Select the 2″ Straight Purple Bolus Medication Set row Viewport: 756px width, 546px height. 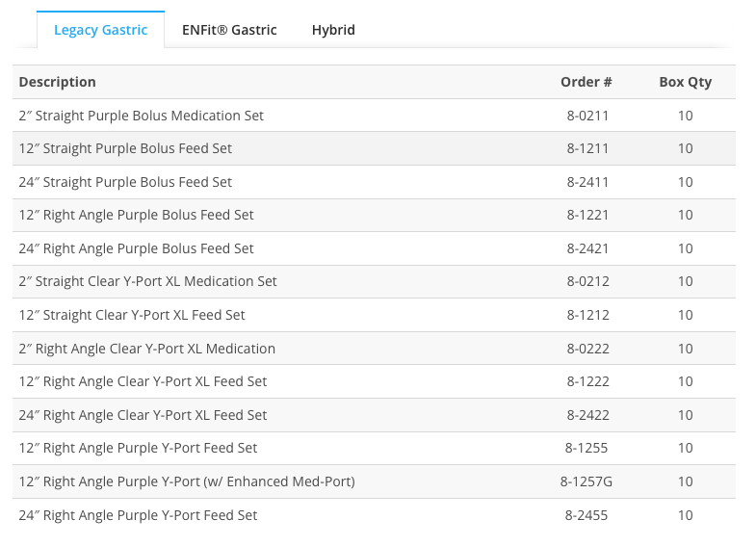tap(142, 116)
